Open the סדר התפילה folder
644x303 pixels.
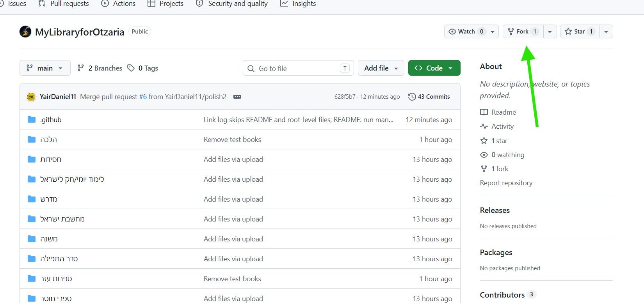click(x=59, y=259)
